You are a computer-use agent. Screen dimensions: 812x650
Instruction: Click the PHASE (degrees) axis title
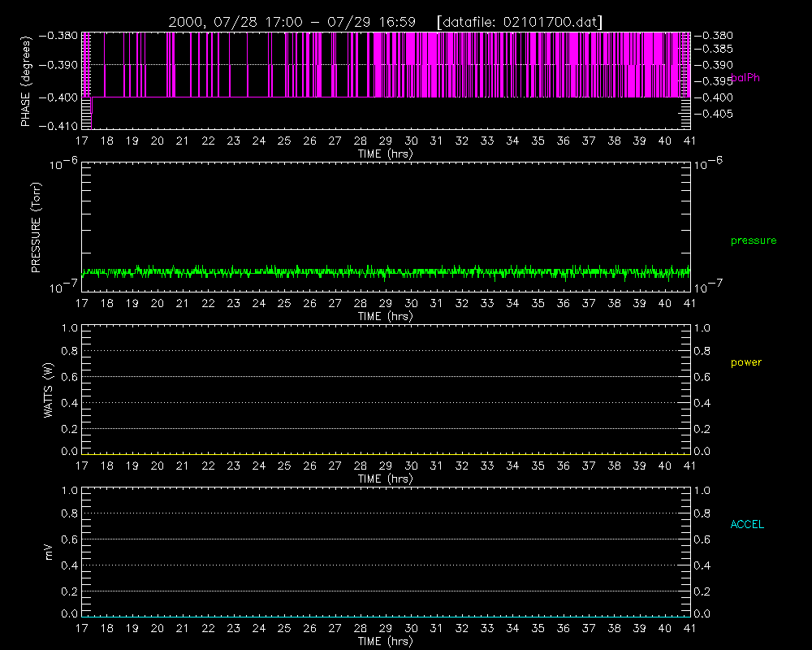click(25, 81)
